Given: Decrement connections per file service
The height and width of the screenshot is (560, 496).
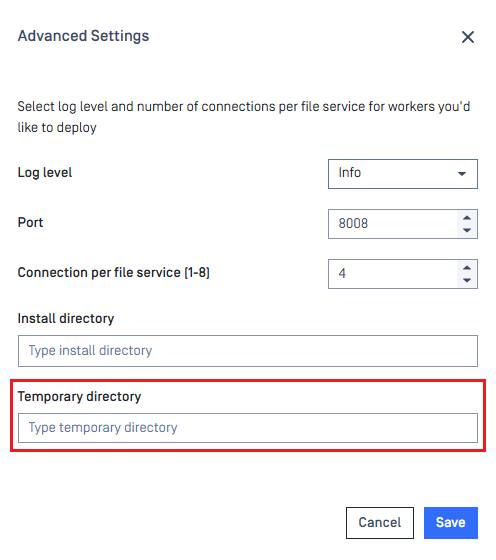Looking at the screenshot, I should click(467, 280).
